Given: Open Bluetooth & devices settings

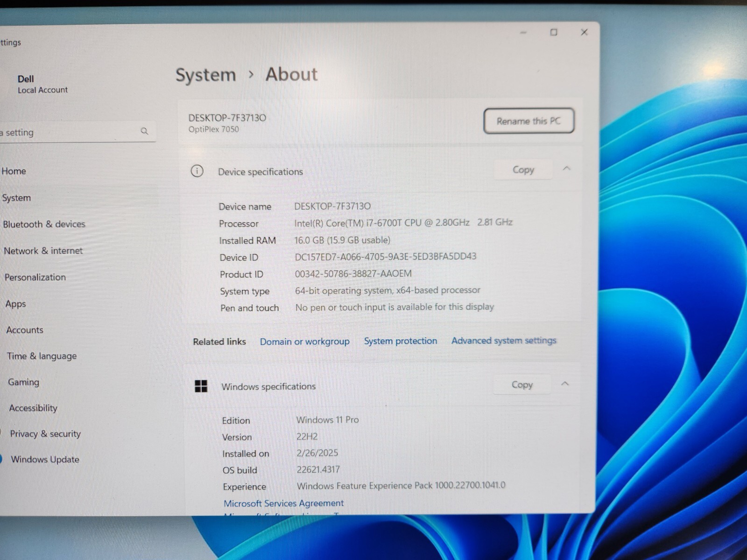Looking at the screenshot, I should click(x=44, y=224).
